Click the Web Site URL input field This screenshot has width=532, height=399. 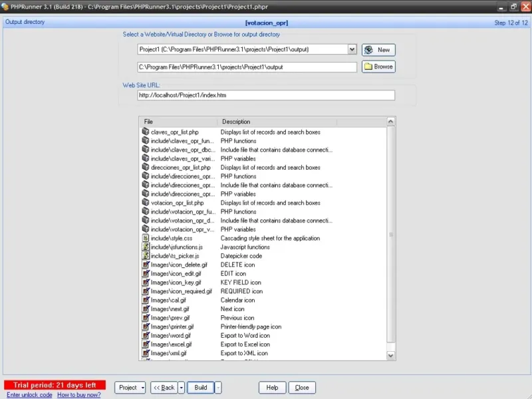[266, 95]
